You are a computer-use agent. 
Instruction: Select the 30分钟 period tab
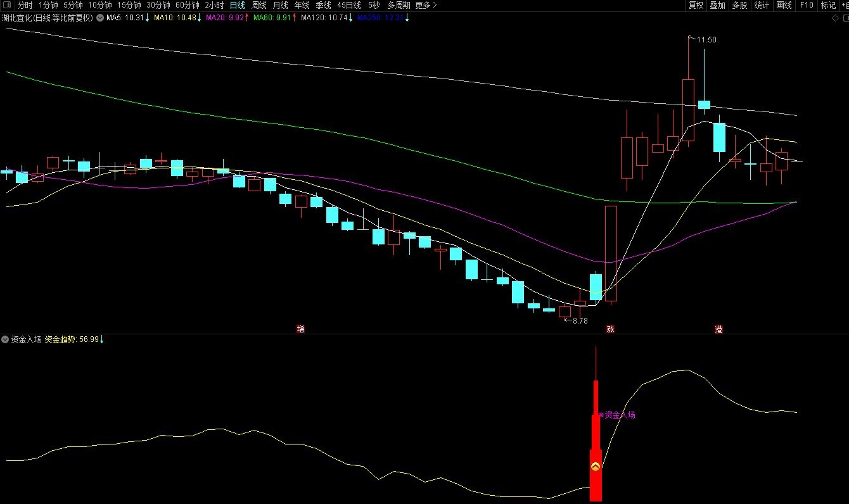tap(158, 5)
